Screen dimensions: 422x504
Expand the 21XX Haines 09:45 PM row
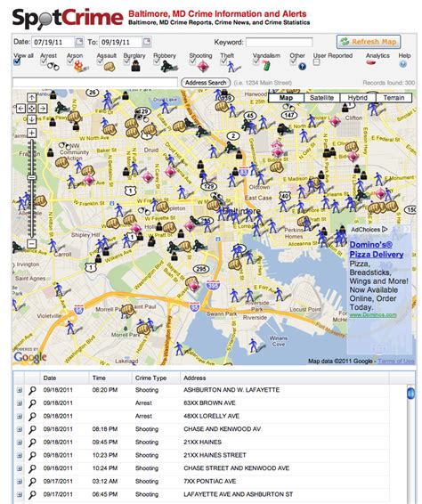pyautogui.click(x=20, y=443)
